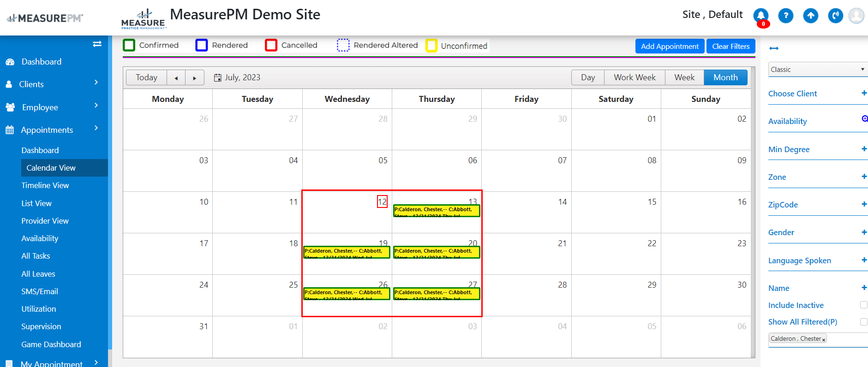
Task: Open the help question mark icon
Action: pos(785,16)
